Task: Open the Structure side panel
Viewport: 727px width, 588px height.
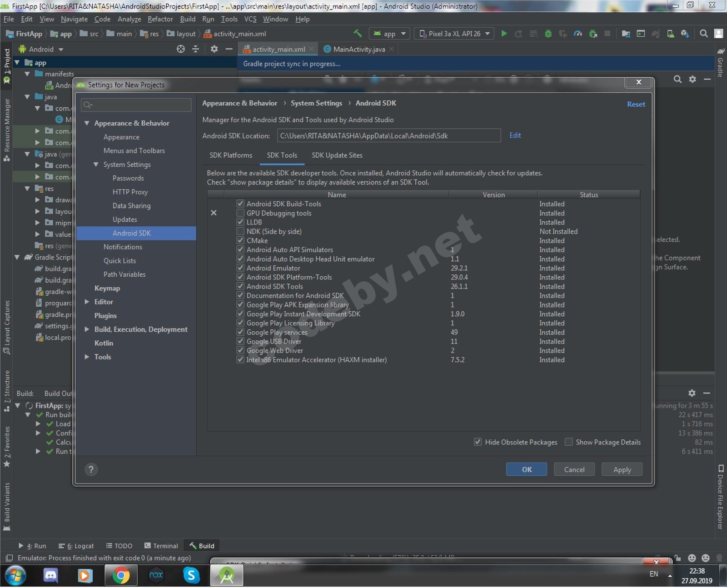Action: click(x=7, y=391)
